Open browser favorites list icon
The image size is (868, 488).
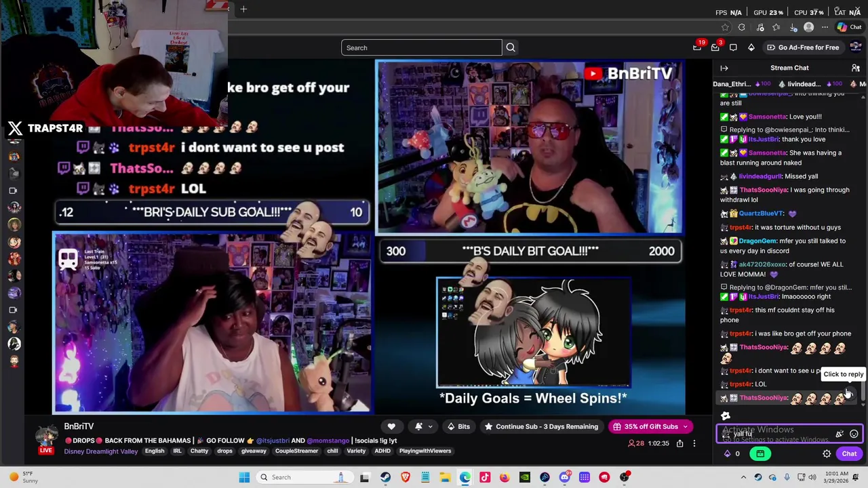(776, 27)
